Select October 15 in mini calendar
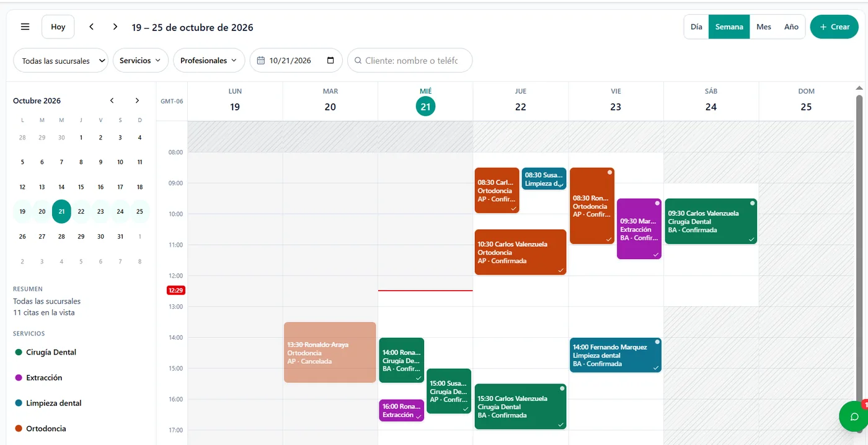Viewport: 868px width, 445px height. click(81, 187)
